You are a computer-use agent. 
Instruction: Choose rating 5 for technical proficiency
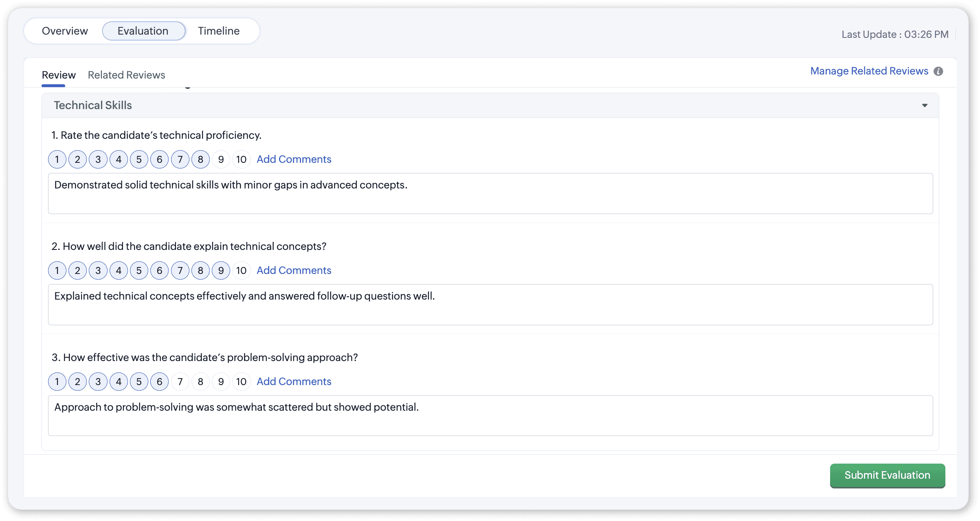139,160
